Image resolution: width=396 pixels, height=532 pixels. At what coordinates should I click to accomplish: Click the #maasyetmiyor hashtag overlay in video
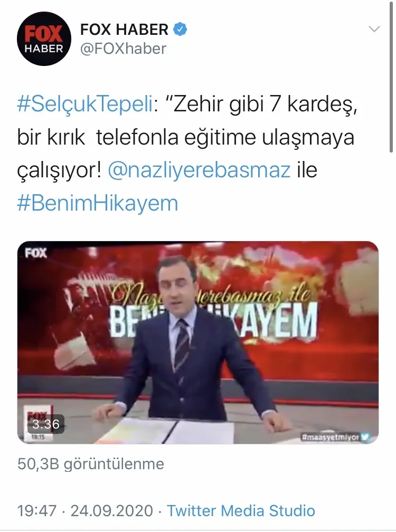click(330, 437)
